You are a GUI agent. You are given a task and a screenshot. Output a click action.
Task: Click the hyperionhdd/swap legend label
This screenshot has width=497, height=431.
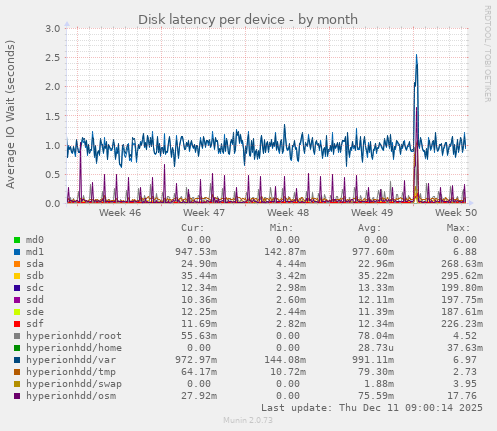point(74,384)
